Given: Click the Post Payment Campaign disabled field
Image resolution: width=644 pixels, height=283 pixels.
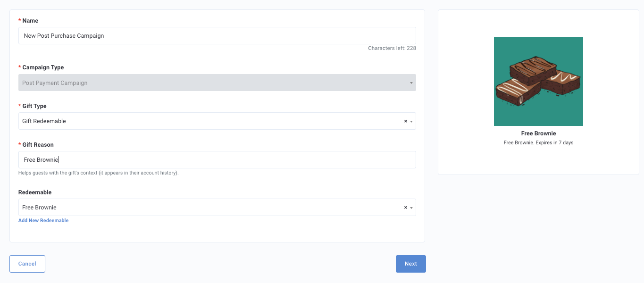Looking at the screenshot, I should (217, 83).
